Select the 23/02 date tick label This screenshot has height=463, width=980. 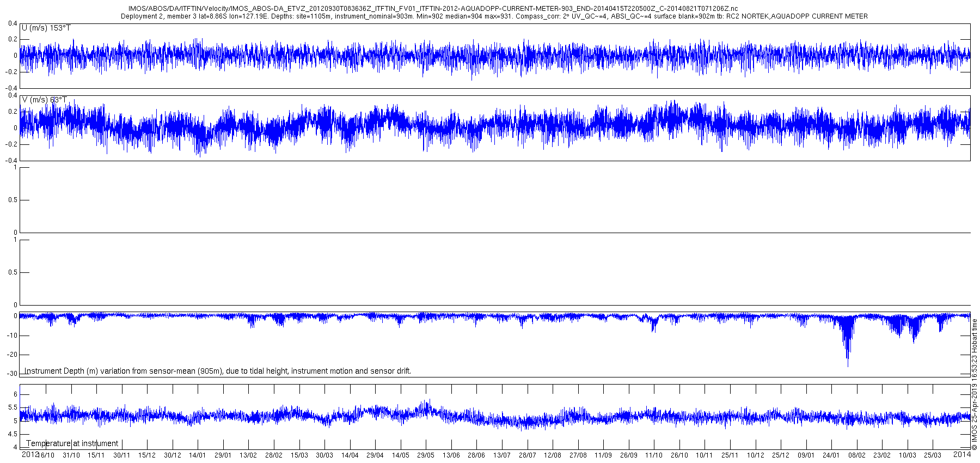point(882,455)
